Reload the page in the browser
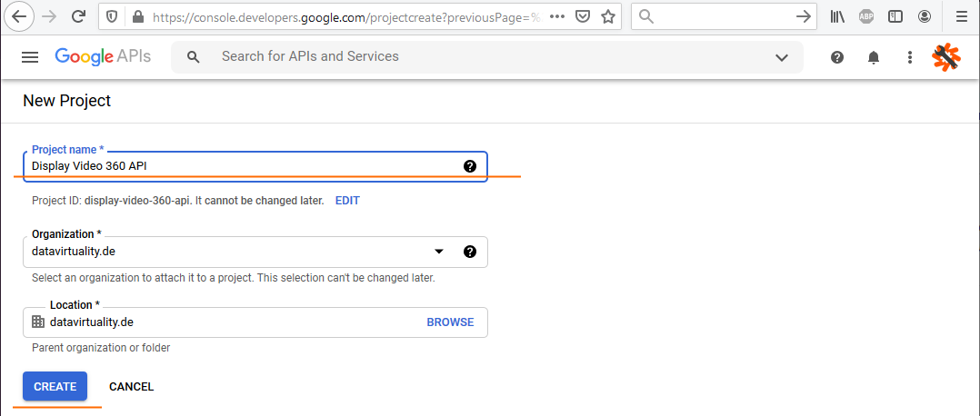Viewport: 980px width, 416px height. pyautogui.click(x=79, y=16)
